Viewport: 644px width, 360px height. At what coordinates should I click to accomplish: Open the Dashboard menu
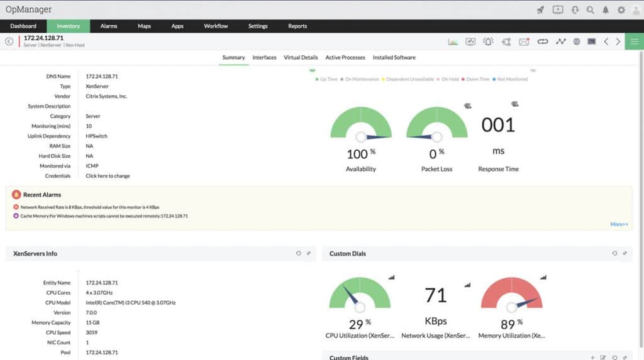coord(23,26)
